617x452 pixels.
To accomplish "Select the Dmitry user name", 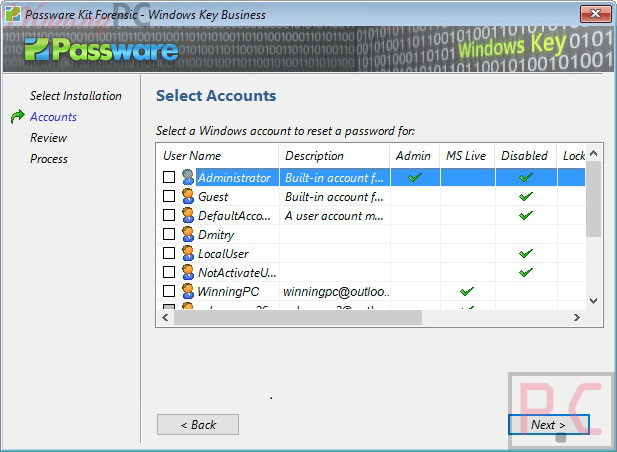I will [x=216, y=235].
